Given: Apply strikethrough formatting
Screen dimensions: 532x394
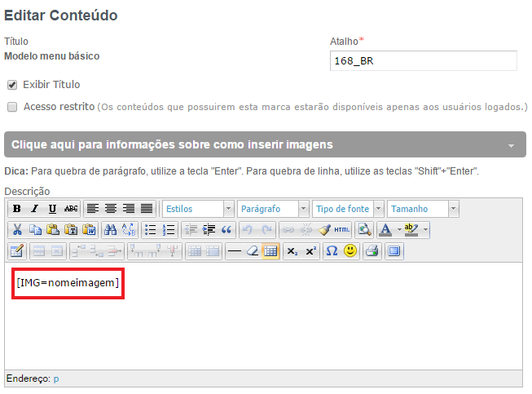Looking at the screenshot, I should [x=71, y=209].
